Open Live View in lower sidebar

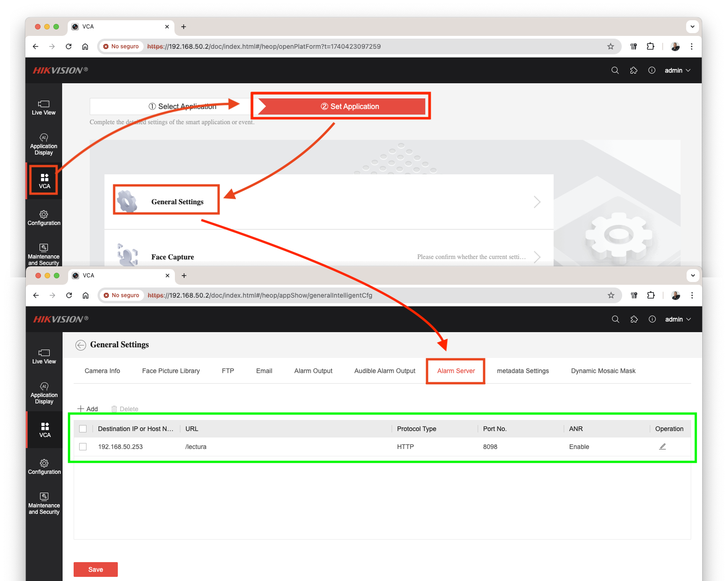44,357
